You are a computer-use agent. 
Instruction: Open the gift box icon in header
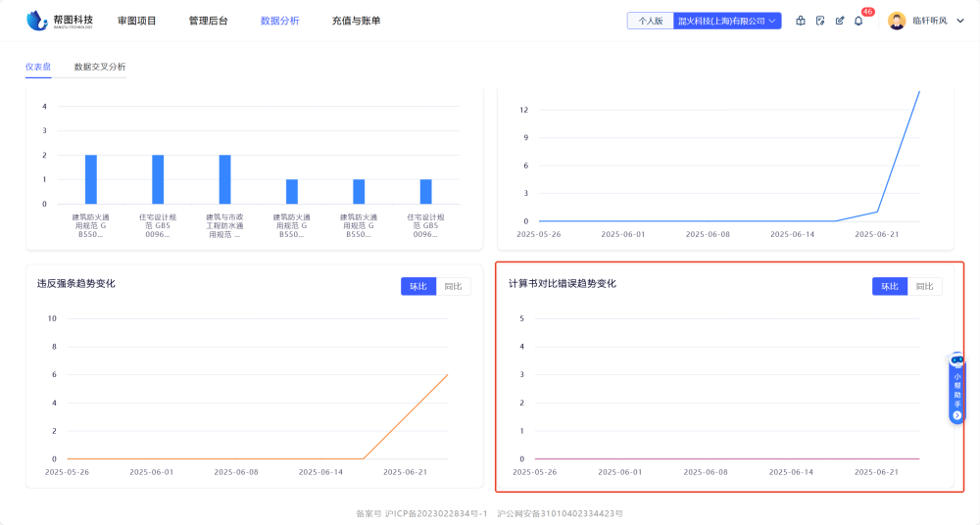(801, 21)
